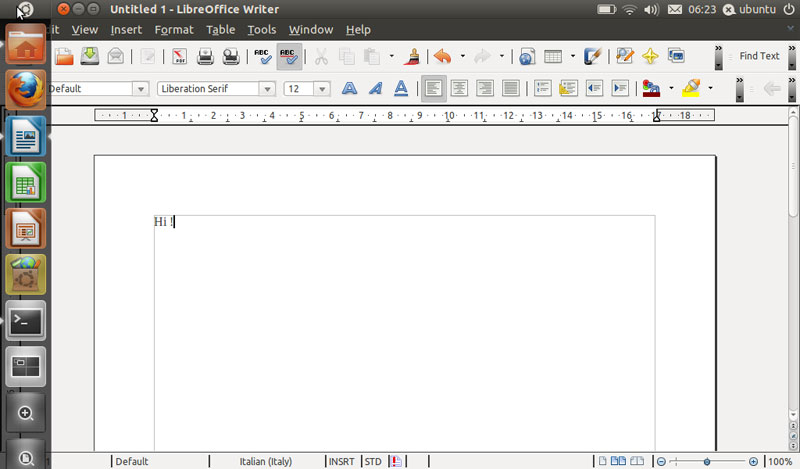Click the Find Text input field

pyautogui.click(x=759, y=57)
